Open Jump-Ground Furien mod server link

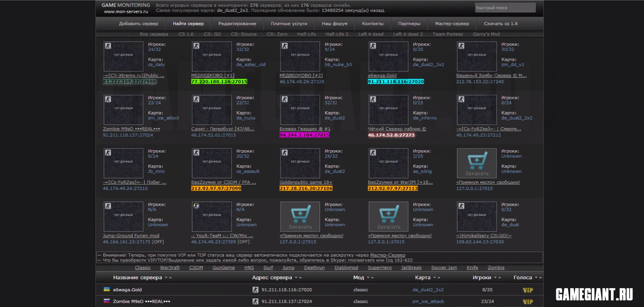pos(131,236)
